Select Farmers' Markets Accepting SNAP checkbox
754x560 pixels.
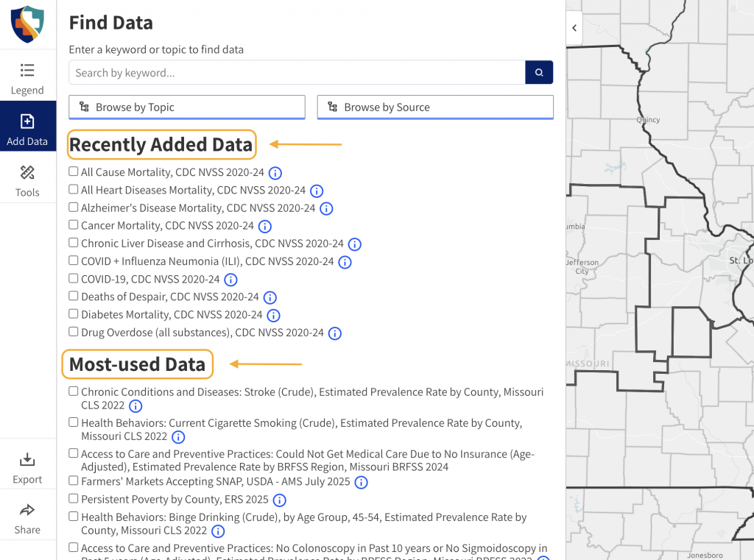(x=74, y=481)
